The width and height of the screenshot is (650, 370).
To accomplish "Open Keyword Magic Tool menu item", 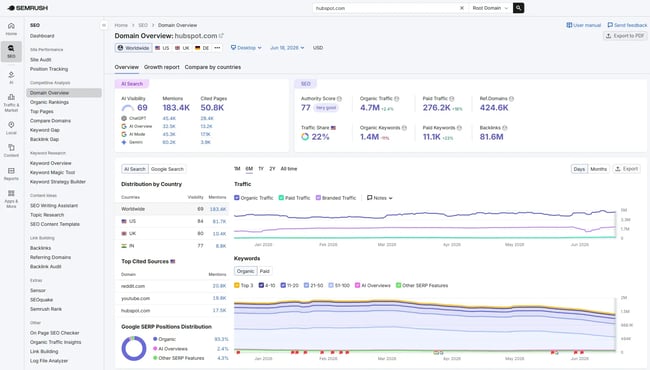I will click(52, 172).
